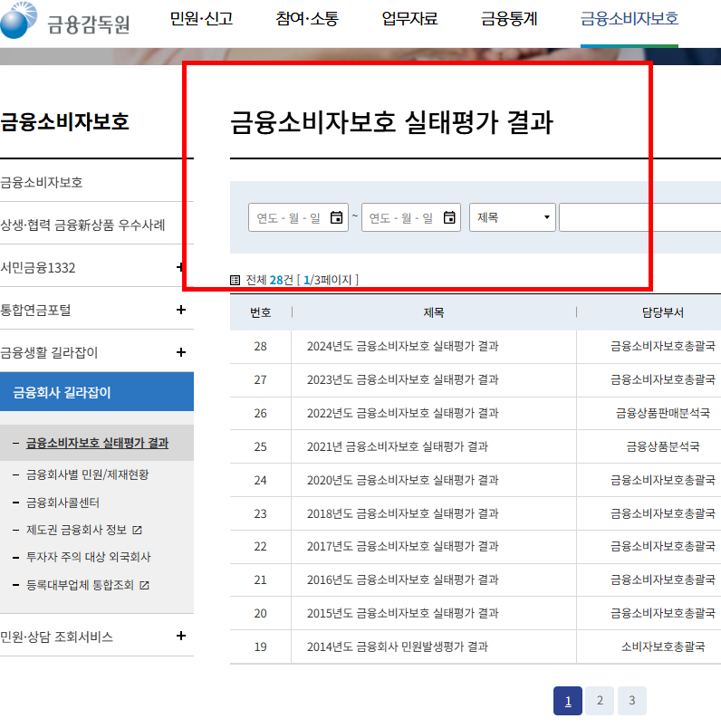Screen dimensions: 721x728
Task: Open 2023년도 금융소비자보호 실태평가 결과 post
Action: pos(403,379)
